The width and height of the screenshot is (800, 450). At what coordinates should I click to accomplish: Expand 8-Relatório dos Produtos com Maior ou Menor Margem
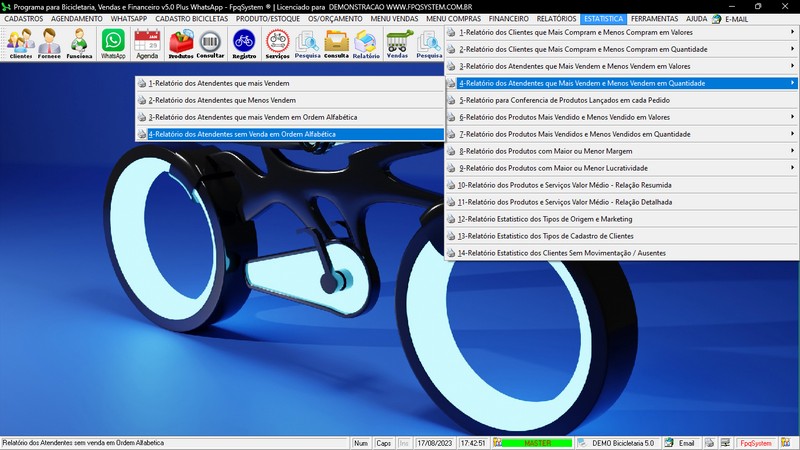coord(621,151)
